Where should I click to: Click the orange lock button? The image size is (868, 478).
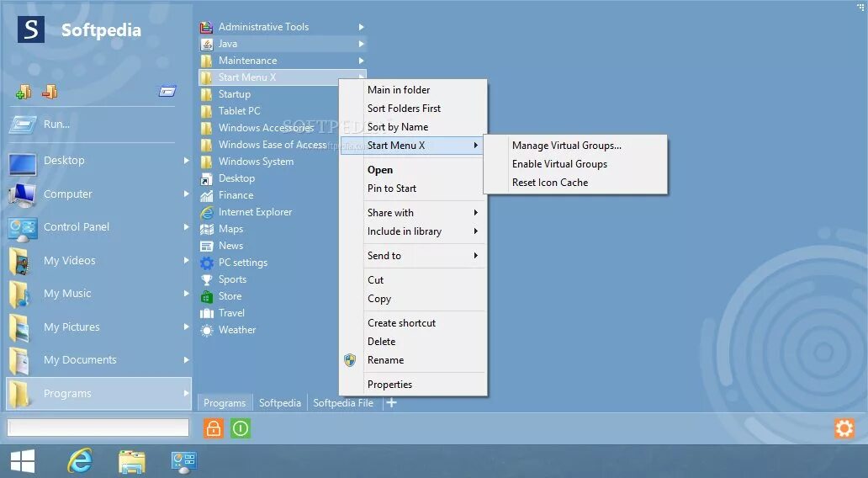coord(213,428)
